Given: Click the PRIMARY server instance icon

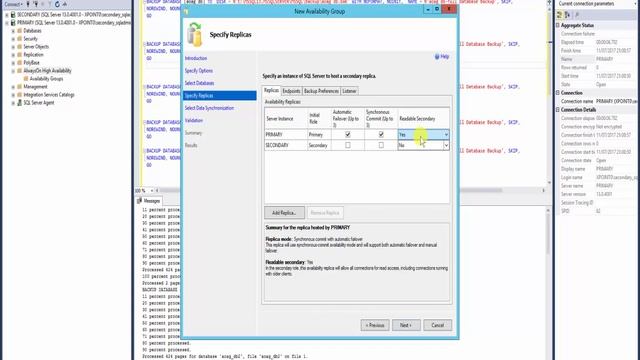Looking at the screenshot, I should pos(13,23).
